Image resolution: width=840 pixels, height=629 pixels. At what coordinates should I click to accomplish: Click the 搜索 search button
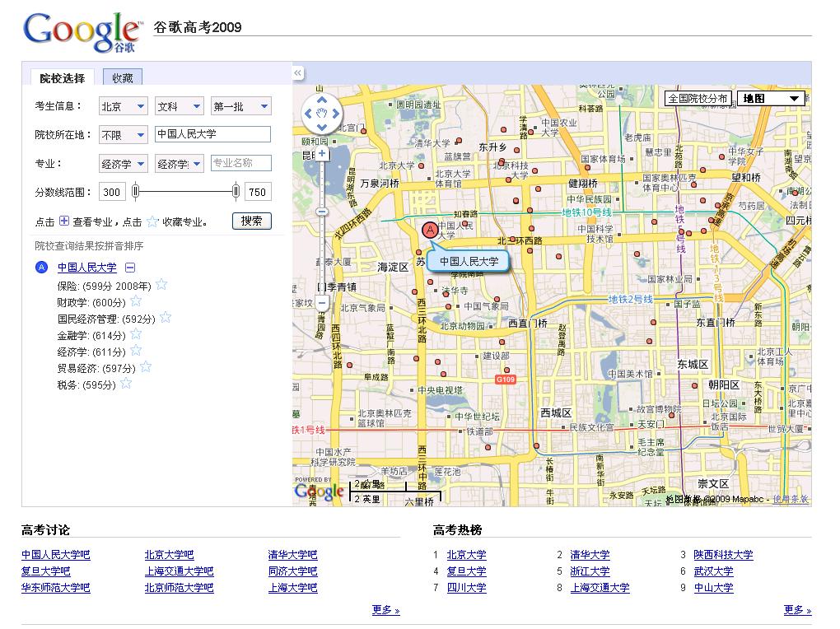tap(252, 221)
